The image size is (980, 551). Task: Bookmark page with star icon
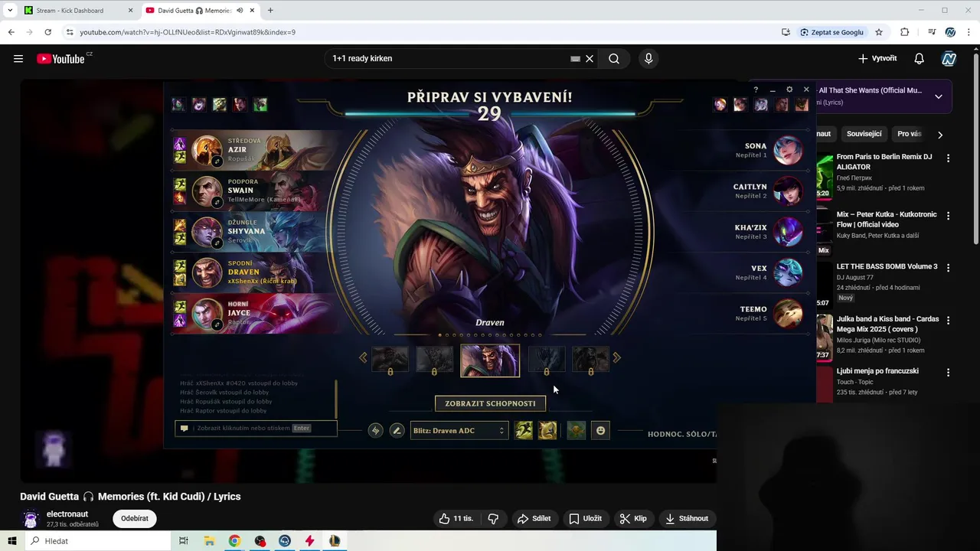(879, 32)
